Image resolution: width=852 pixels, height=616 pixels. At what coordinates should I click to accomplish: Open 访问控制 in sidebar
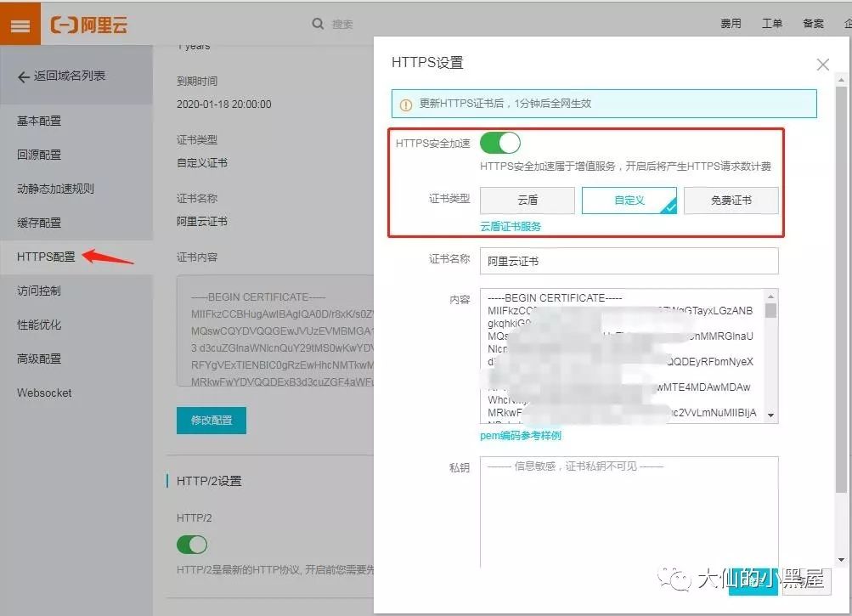point(39,291)
